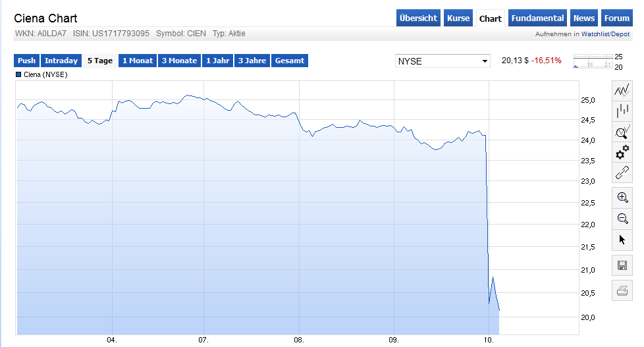Save the chart with the disk icon
The height and width of the screenshot is (347, 644).
click(x=622, y=266)
